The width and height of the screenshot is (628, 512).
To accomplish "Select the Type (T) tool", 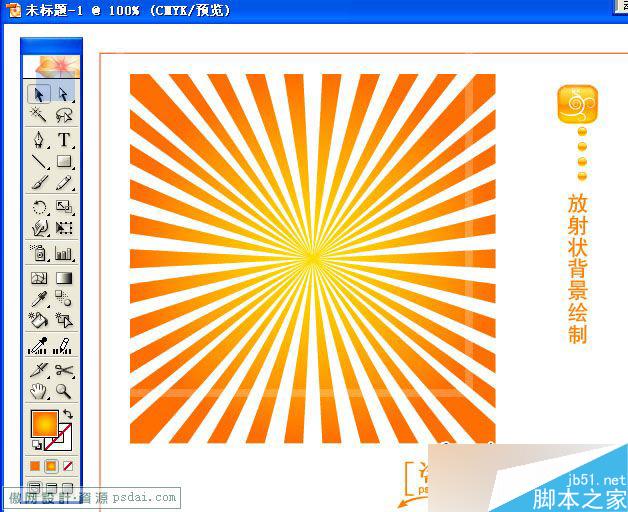I will tap(64, 140).
